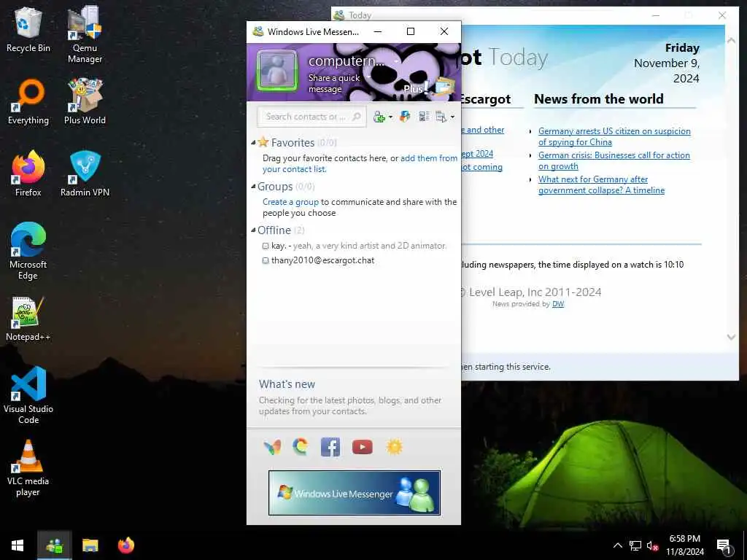Select the Plus World desktop icon
Viewport: 747px width, 560px height.
[85, 101]
